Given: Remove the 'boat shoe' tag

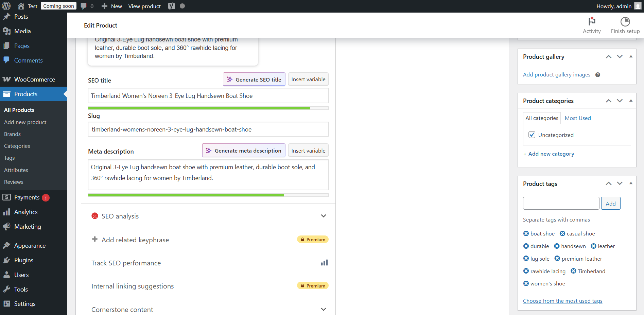Looking at the screenshot, I should (526, 233).
